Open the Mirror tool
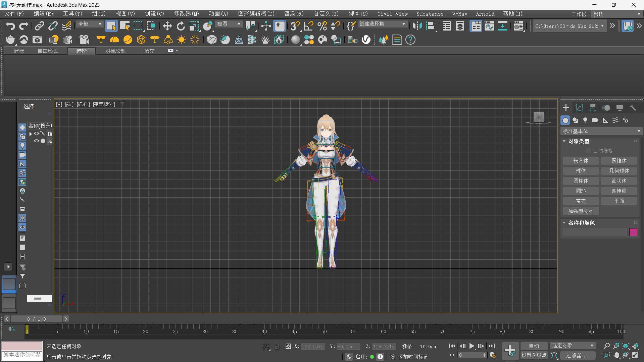644x362 pixels. tap(417, 26)
